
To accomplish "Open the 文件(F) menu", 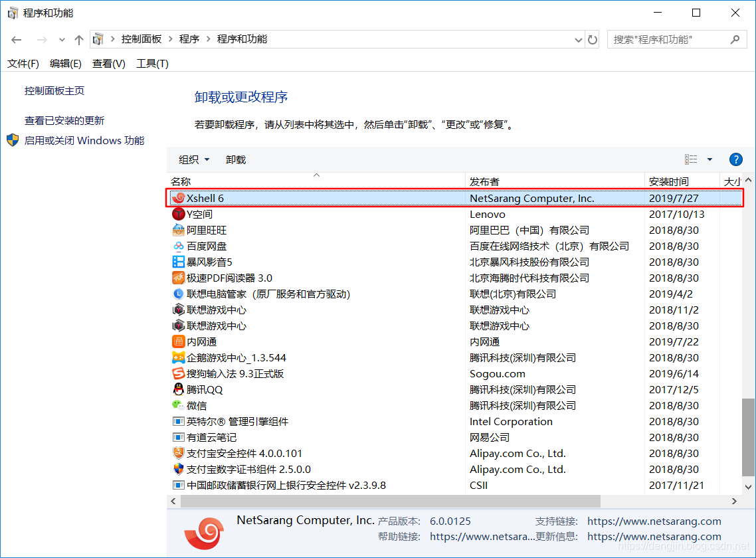I will pyautogui.click(x=23, y=64).
